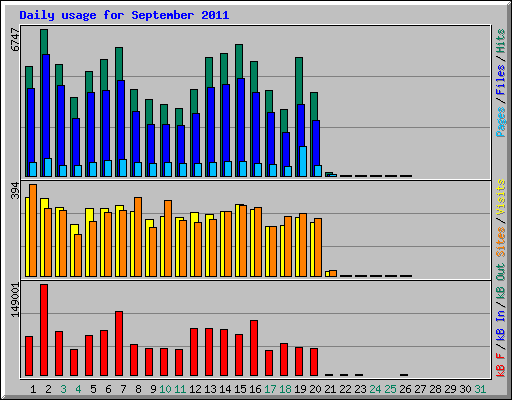Select the 6747 hits axis value
512x400 pixels.
(x=15, y=40)
